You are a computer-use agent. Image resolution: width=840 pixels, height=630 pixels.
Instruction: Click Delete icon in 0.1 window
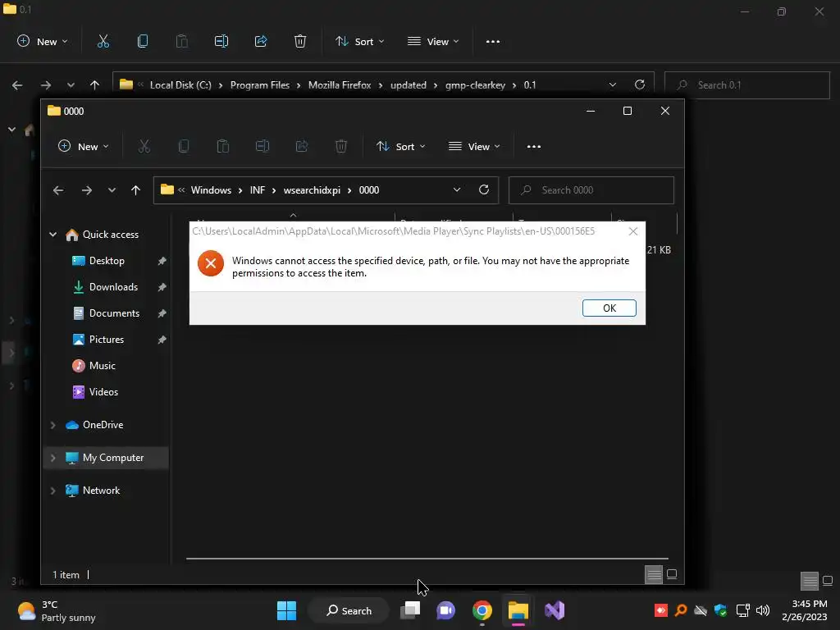[x=300, y=41]
